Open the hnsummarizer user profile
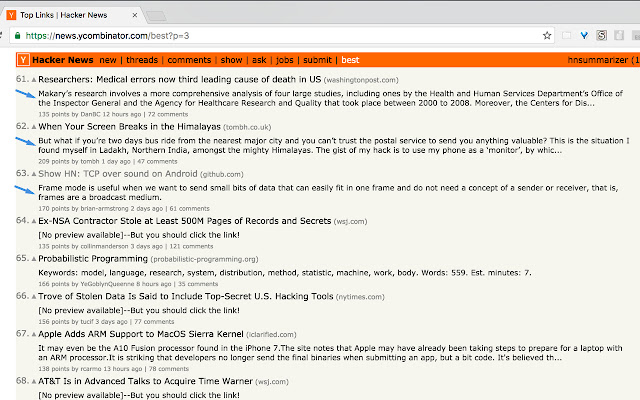 (x=597, y=60)
